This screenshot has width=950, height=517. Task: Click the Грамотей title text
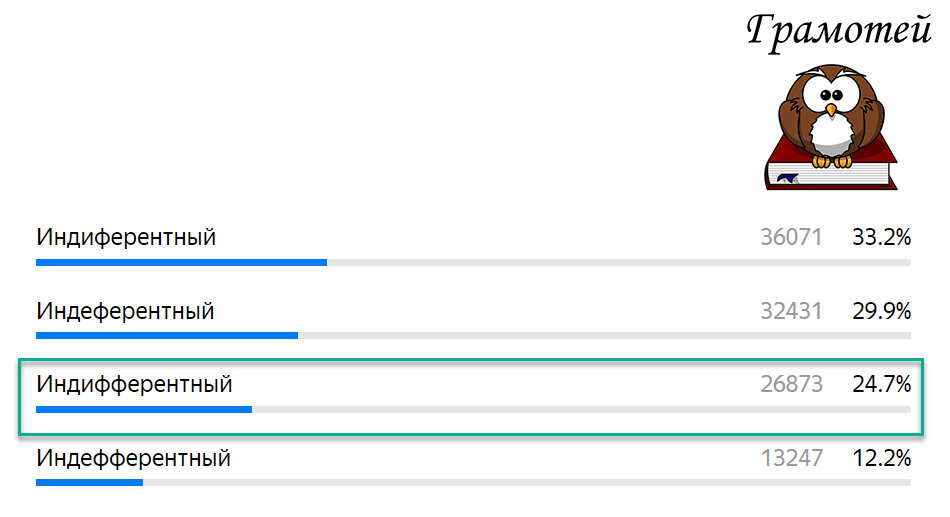[x=839, y=30]
